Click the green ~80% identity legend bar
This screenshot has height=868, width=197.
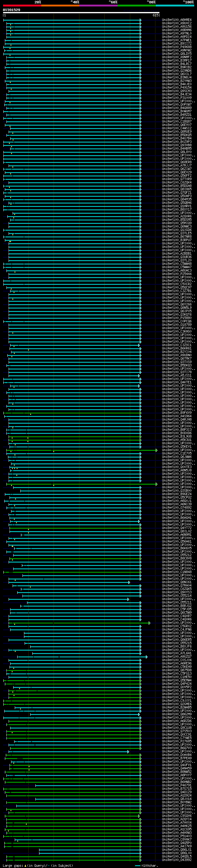click(x=137, y=6)
